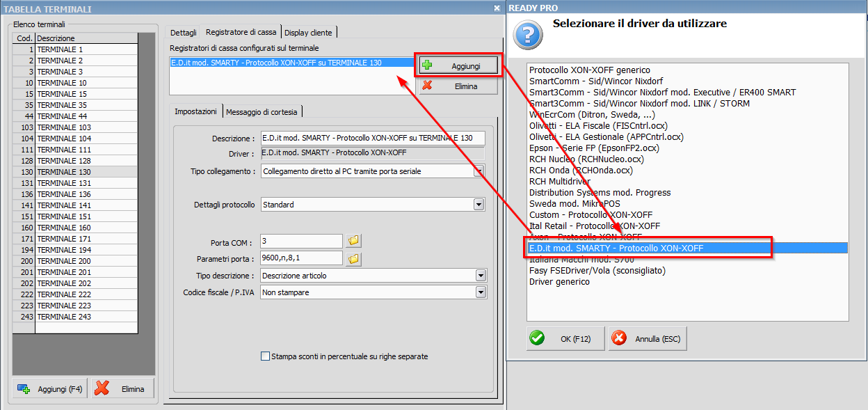Expand the Tipo collegamento dropdown
The image size is (868, 410).
(479, 171)
